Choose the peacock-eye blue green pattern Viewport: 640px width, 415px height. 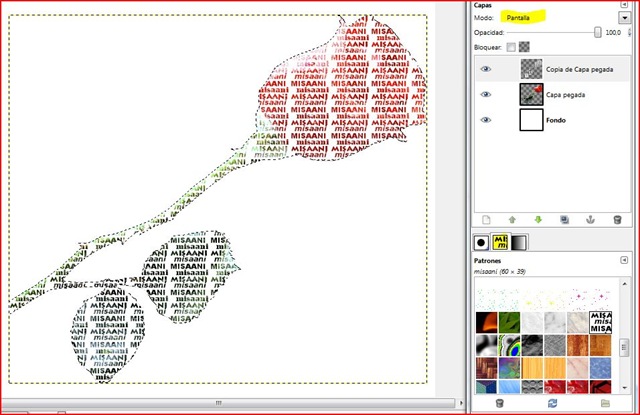[509, 345]
